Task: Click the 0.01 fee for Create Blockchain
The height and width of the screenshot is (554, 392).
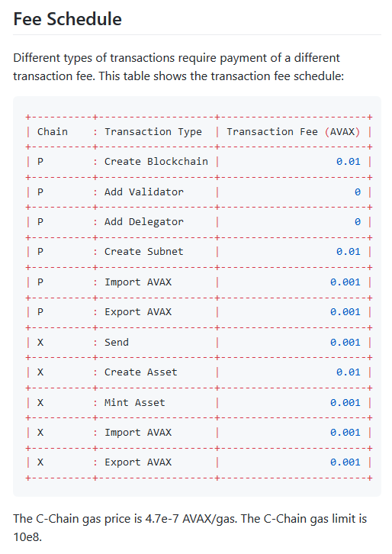Action: tap(349, 162)
